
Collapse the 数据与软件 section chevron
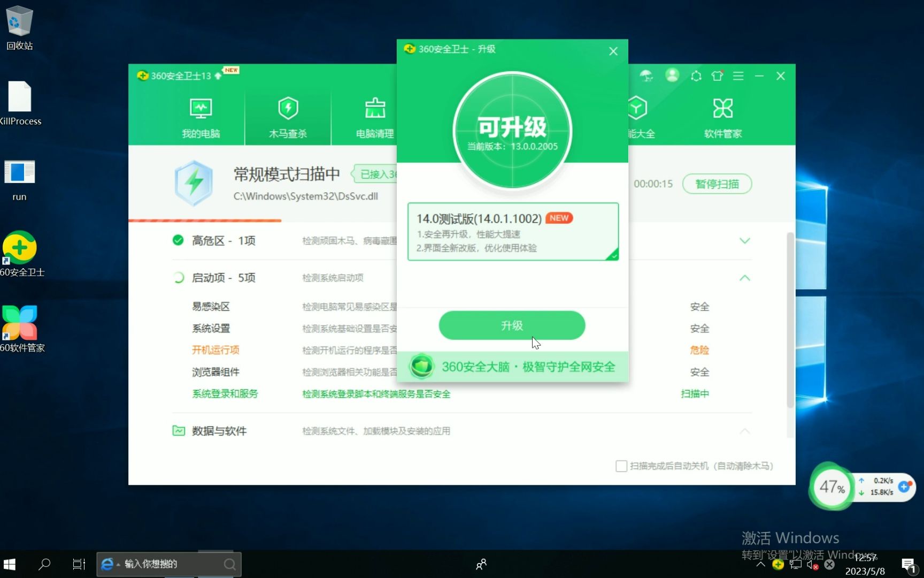click(745, 431)
